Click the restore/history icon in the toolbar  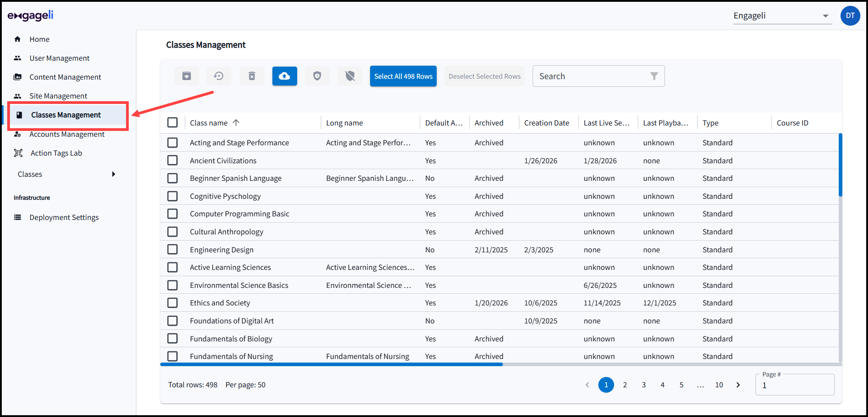coord(219,76)
